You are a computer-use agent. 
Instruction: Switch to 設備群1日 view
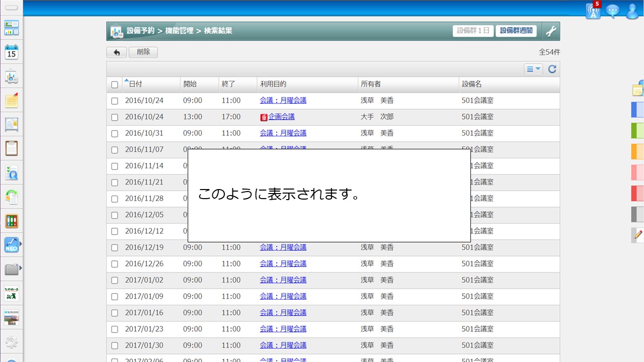473,31
